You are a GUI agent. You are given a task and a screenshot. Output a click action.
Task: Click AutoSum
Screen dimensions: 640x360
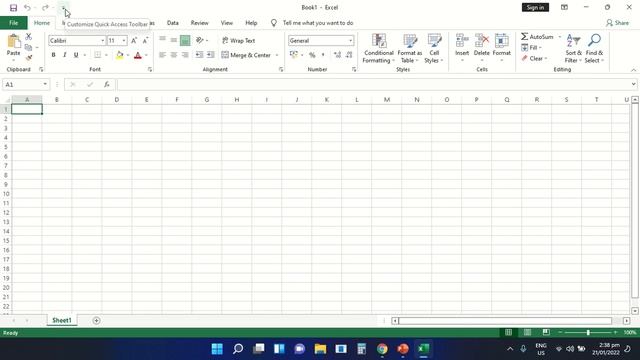tap(537, 37)
